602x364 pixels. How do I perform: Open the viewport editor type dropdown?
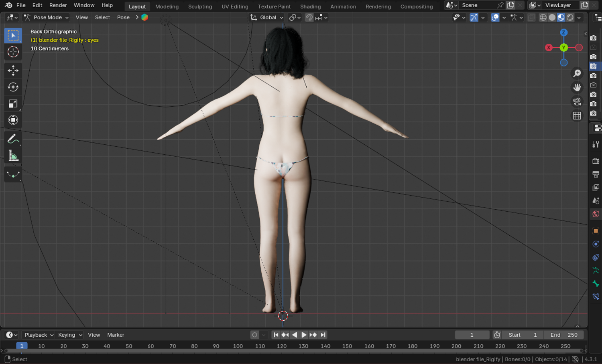(x=12, y=17)
